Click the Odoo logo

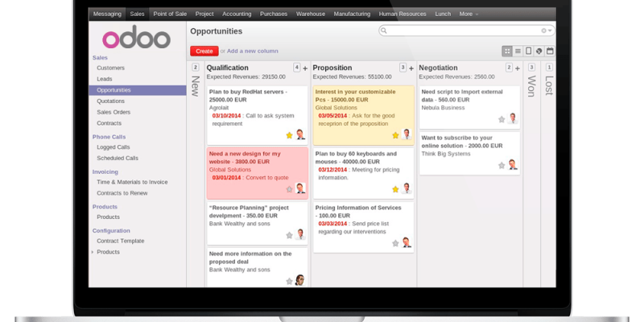(136, 38)
